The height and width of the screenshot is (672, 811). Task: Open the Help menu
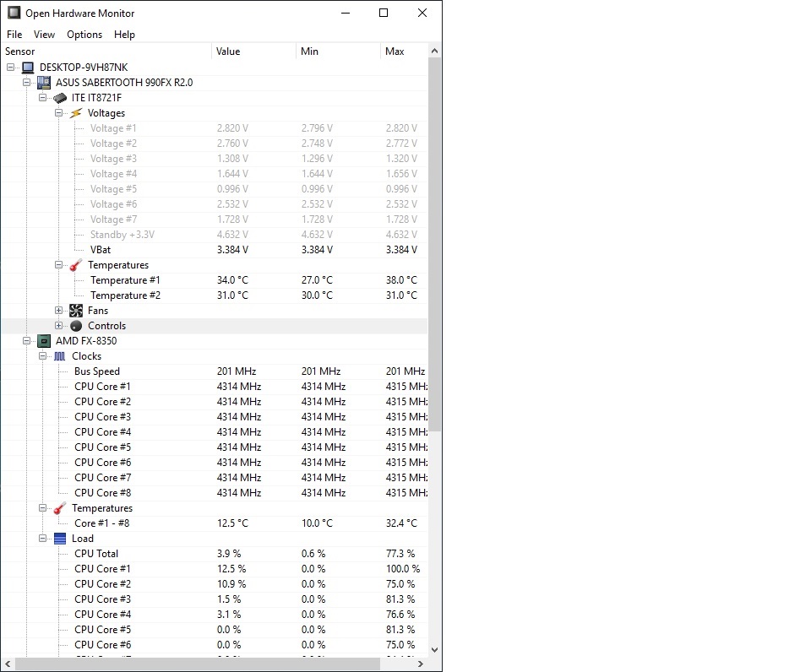tap(125, 34)
